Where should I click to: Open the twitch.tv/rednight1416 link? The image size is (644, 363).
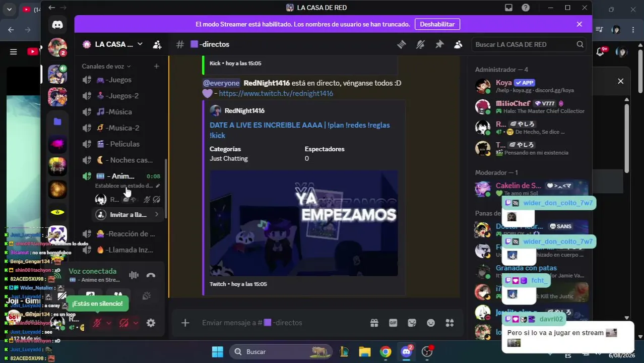pos(276,93)
